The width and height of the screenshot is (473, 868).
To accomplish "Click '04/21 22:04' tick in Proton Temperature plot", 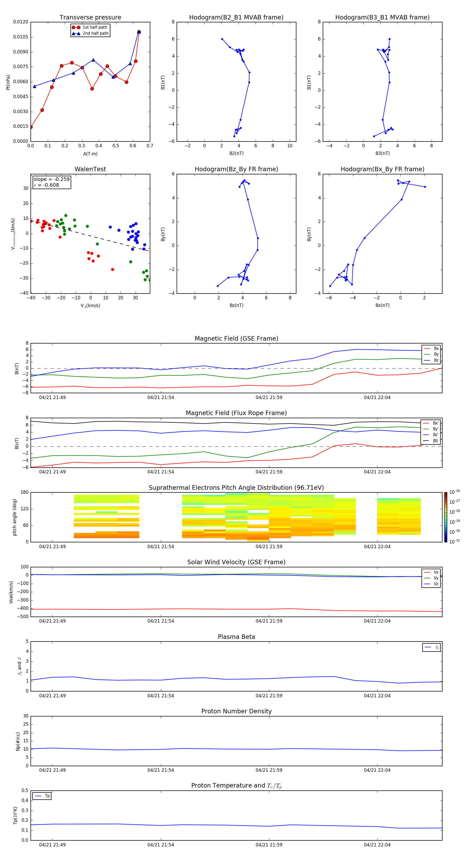I will [377, 845].
